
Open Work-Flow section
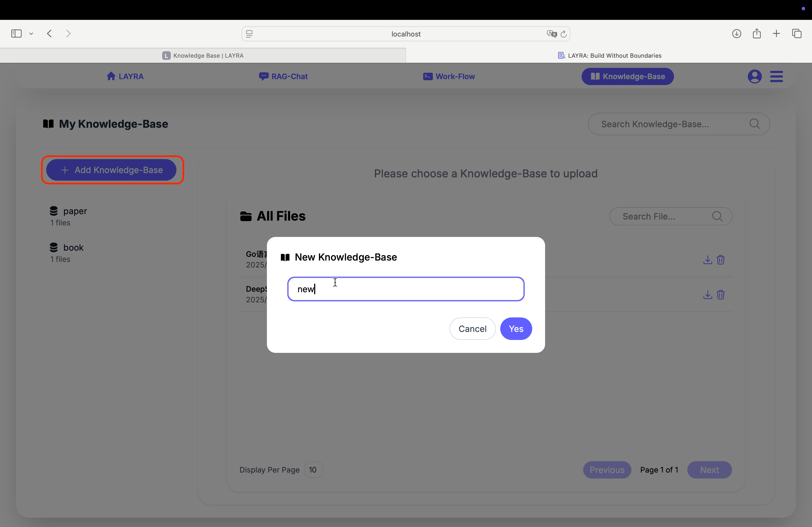coord(449,76)
